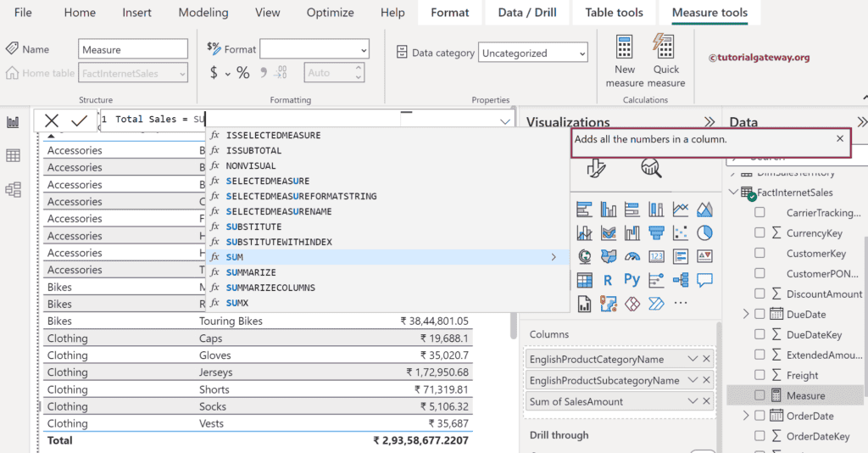Switch to the Data / Drill tab
The image size is (868, 453).
527,12
